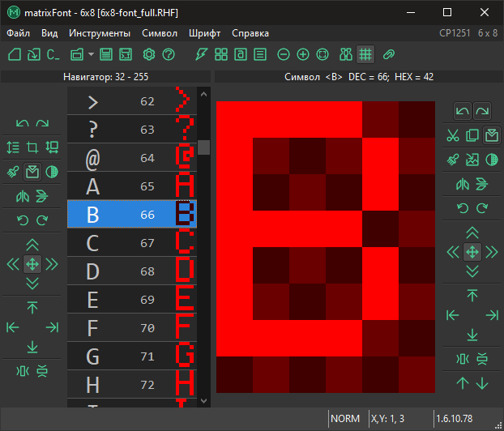Click the bright red top-left pixel in editor
Screen dimensions: 504x431
[x=235, y=119]
